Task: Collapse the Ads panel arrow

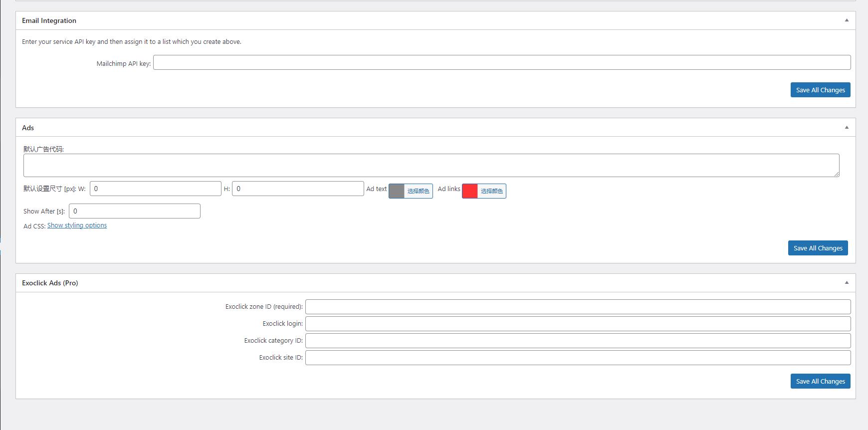Action: pyautogui.click(x=847, y=128)
